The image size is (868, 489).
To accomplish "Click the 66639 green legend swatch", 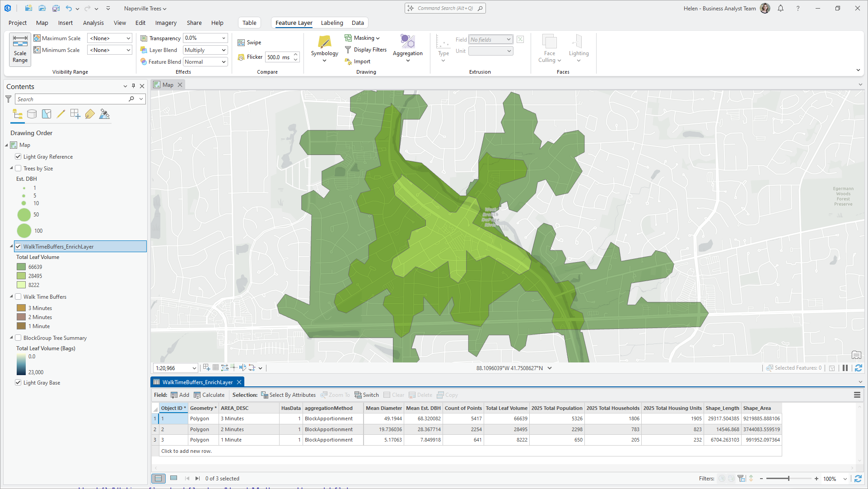I will (21, 267).
